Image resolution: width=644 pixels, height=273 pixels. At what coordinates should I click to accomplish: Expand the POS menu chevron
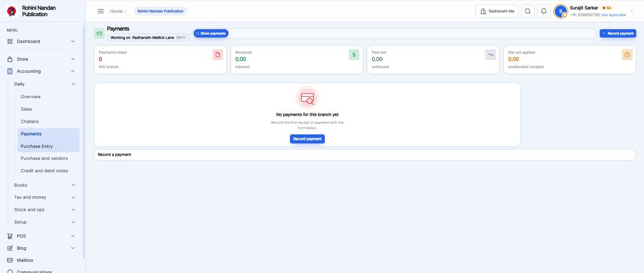coord(73,236)
